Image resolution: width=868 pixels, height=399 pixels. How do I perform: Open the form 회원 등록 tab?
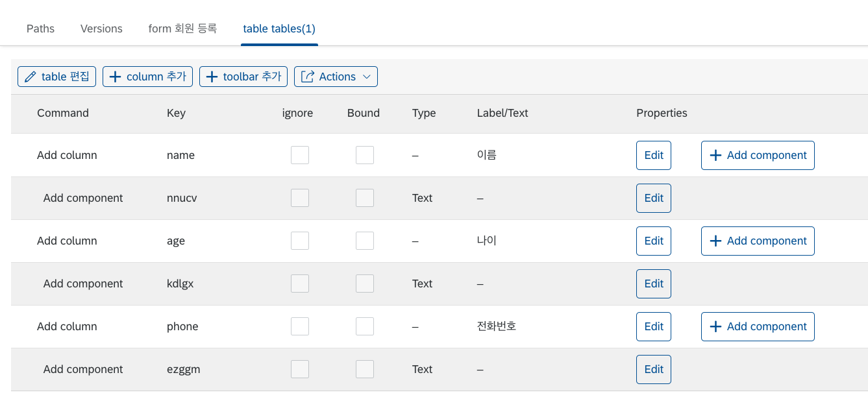[x=182, y=29]
